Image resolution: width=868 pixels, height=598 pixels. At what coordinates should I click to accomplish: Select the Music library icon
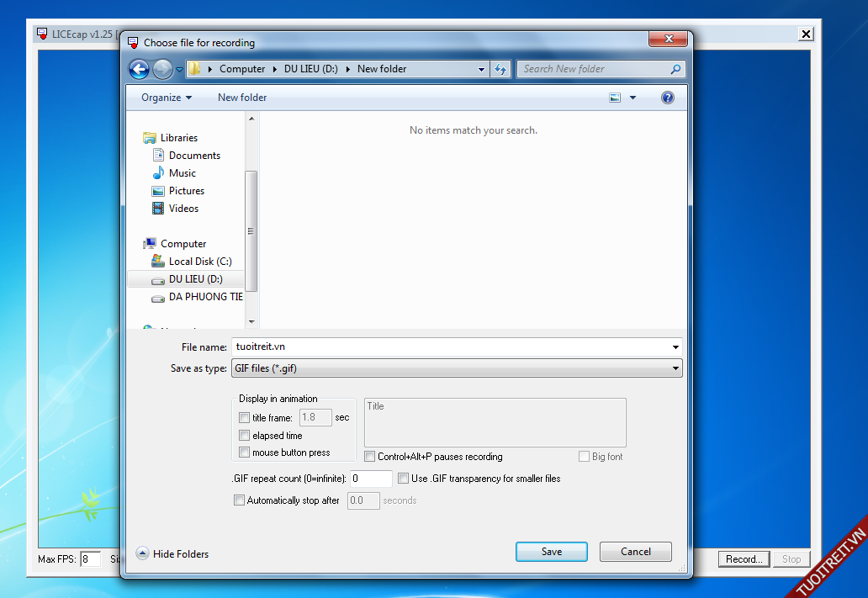coord(158,173)
